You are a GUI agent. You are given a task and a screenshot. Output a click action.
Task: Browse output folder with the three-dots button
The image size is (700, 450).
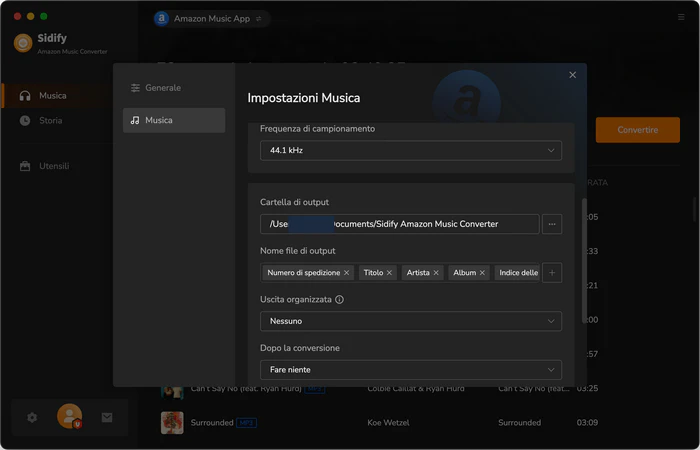pos(552,224)
